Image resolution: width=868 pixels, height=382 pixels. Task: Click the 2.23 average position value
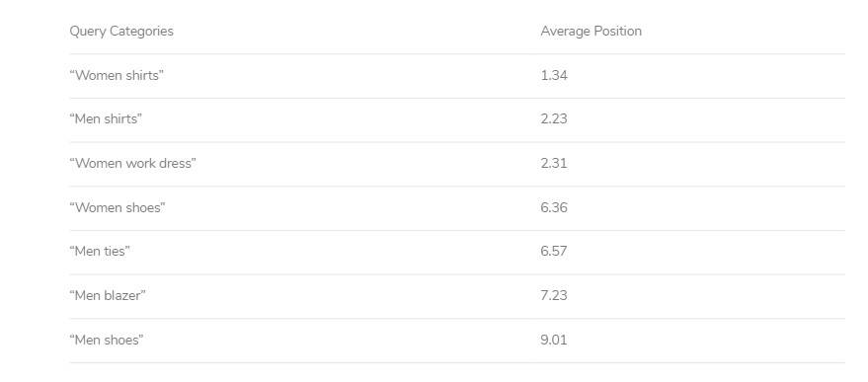pyautogui.click(x=554, y=119)
